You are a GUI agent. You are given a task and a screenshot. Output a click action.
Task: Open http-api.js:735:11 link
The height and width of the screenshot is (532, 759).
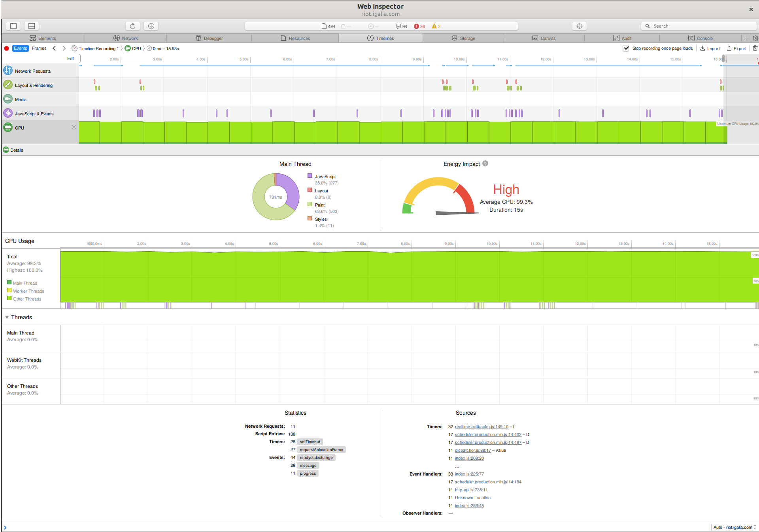click(x=471, y=490)
